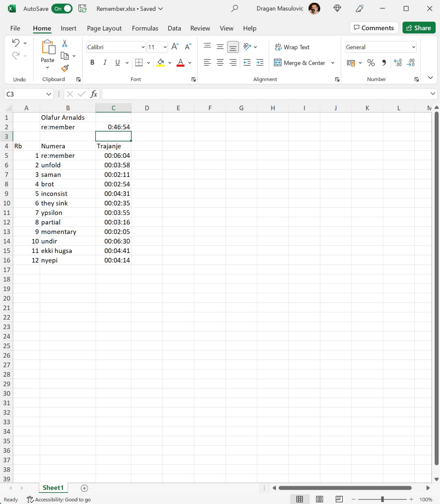This screenshot has height=504, width=440.
Task: Switch to the Page Layout tab
Action: [104, 28]
